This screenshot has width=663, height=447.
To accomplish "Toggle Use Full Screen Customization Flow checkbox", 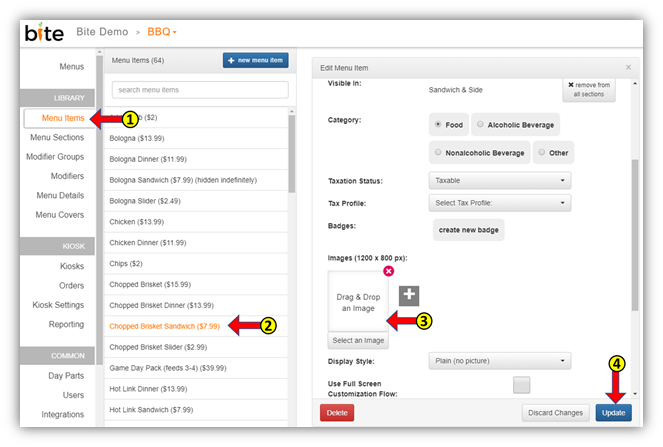I will [521, 385].
